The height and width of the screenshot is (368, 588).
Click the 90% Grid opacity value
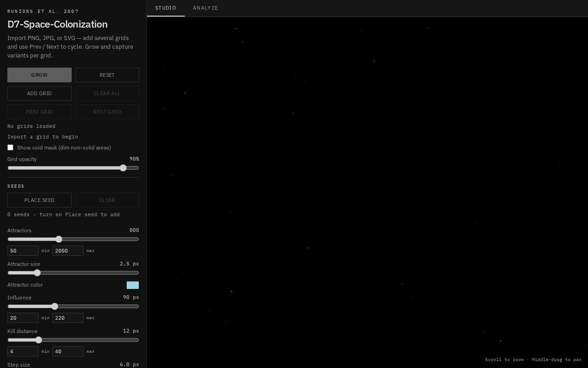134,159
